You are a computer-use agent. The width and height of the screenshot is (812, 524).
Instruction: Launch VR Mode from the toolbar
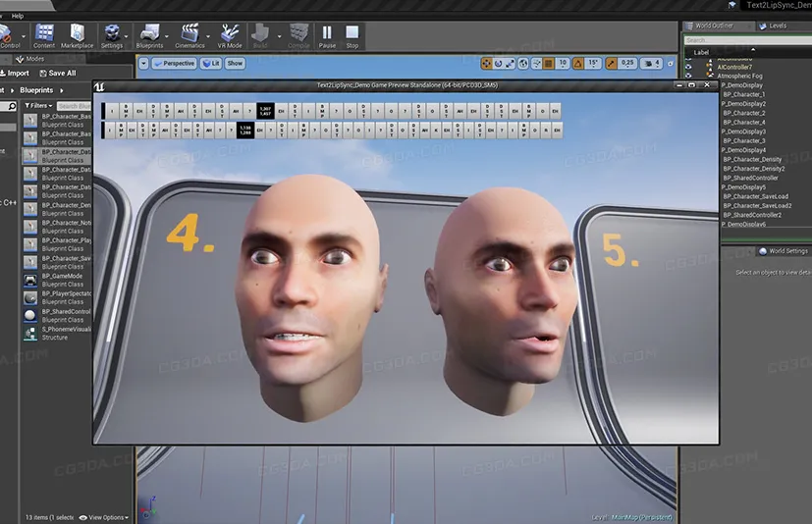[230, 35]
